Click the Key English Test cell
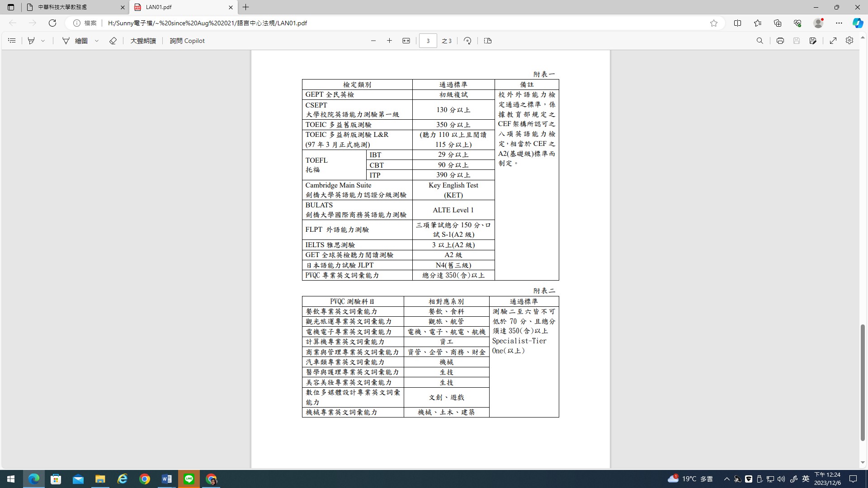This screenshot has width=868, height=488. point(453,190)
